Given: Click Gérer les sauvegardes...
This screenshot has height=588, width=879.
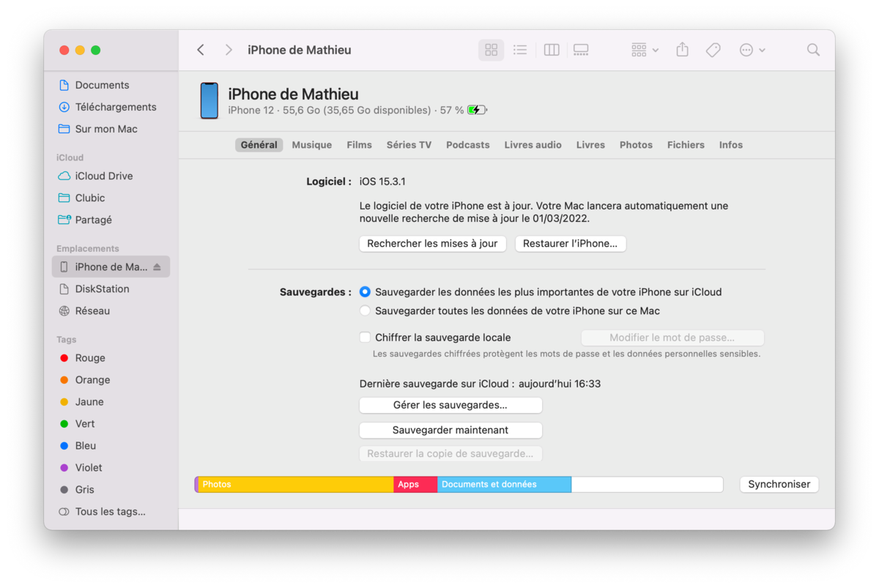Looking at the screenshot, I should 450,405.
